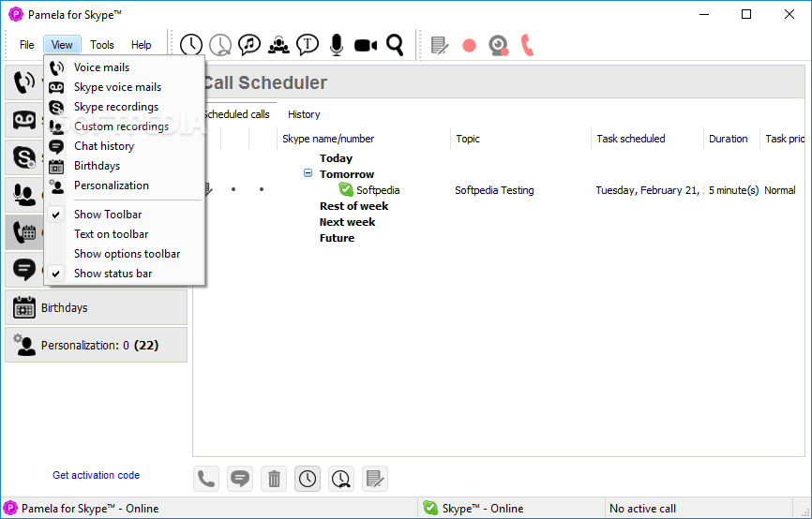Select the Softpedia scheduled call entry

369,190
